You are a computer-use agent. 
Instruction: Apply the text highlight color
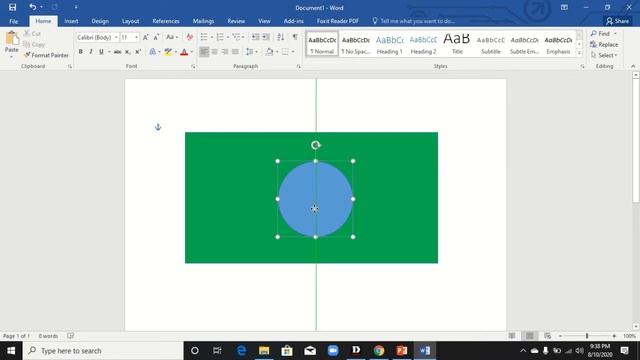[x=168, y=52]
